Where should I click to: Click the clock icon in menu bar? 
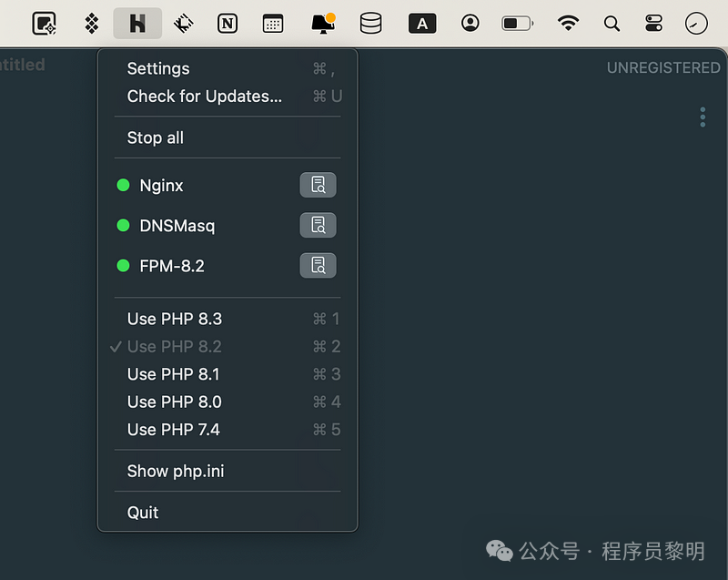(696, 24)
